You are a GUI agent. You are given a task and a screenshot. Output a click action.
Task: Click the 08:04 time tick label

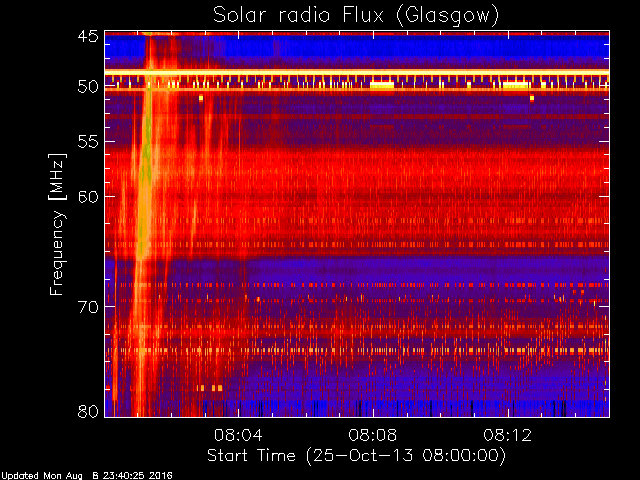click(238, 435)
